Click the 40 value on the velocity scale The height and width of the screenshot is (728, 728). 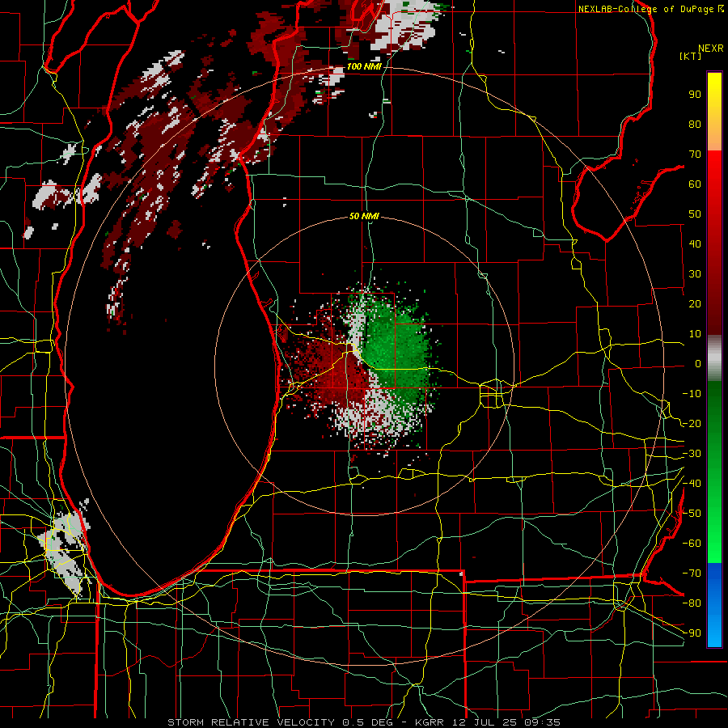click(x=695, y=243)
